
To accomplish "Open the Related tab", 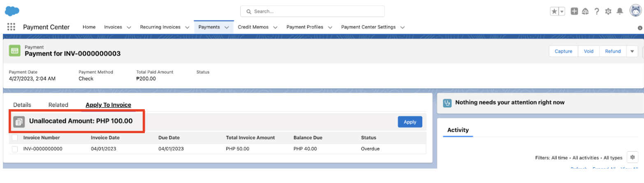I will 58,105.
